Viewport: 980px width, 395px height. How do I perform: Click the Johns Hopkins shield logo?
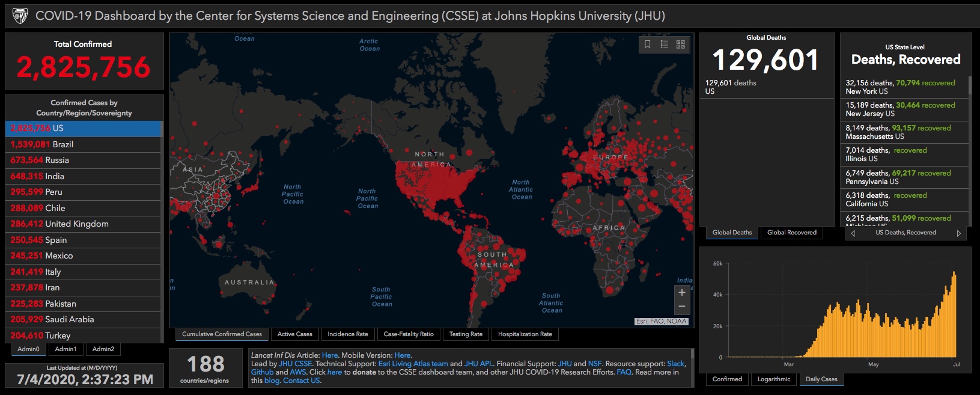click(x=20, y=16)
